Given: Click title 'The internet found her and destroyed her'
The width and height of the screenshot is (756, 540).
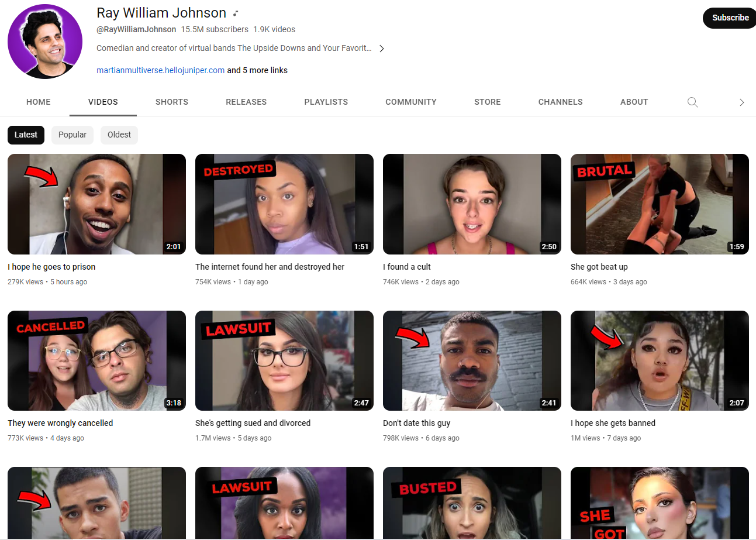Looking at the screenshot, I should pos(270,267).
